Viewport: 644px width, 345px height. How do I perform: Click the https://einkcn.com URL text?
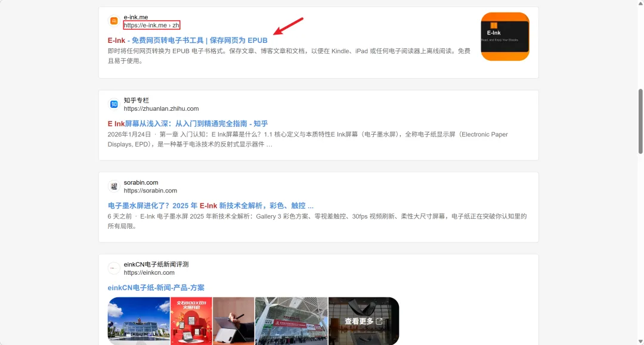coord(149,272)
